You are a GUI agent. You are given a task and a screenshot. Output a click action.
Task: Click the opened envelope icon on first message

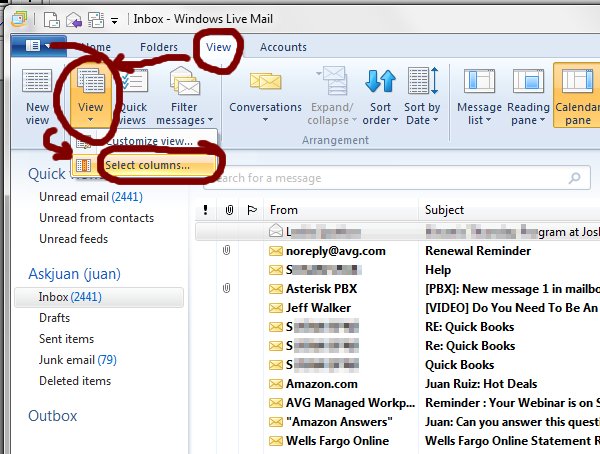coord(276,231)
